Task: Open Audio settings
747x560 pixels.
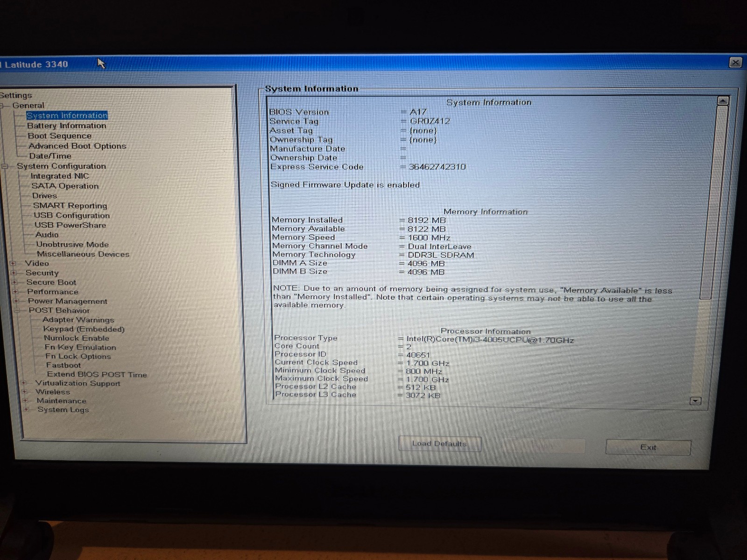Action: pyautogui.click(x=47, y=235)
